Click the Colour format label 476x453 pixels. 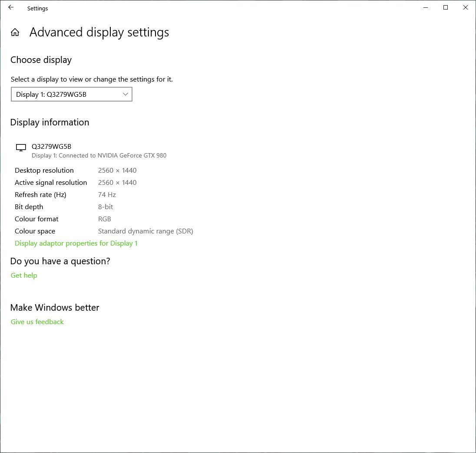37,219
